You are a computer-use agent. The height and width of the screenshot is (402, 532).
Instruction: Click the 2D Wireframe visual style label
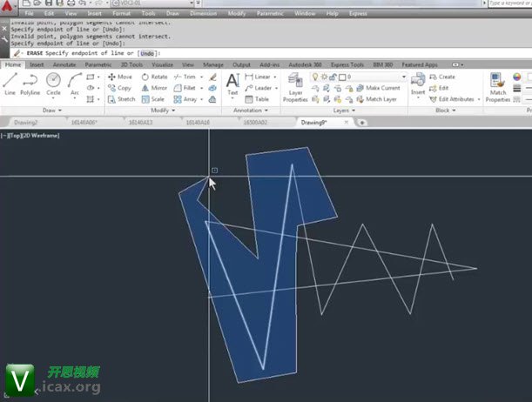click(40, 136)
